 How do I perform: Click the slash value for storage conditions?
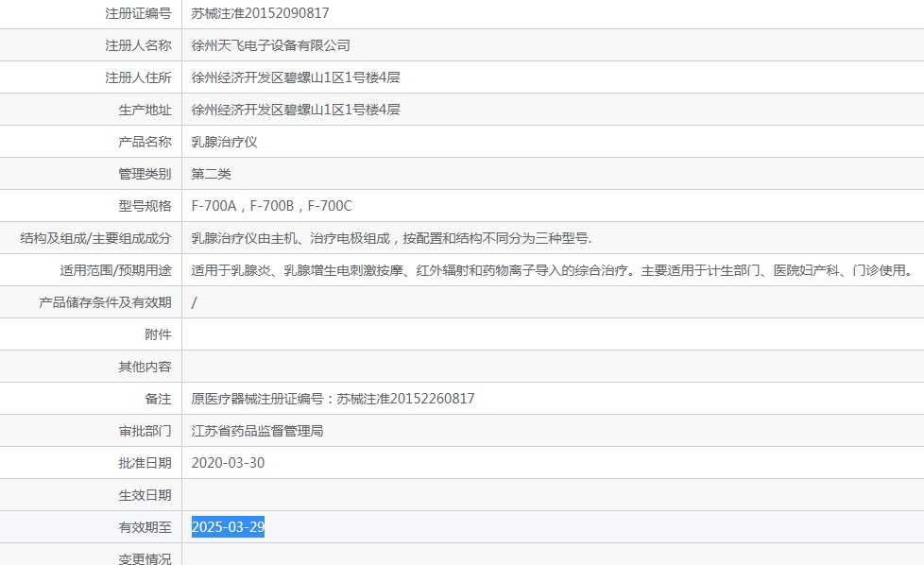(194, 302)
